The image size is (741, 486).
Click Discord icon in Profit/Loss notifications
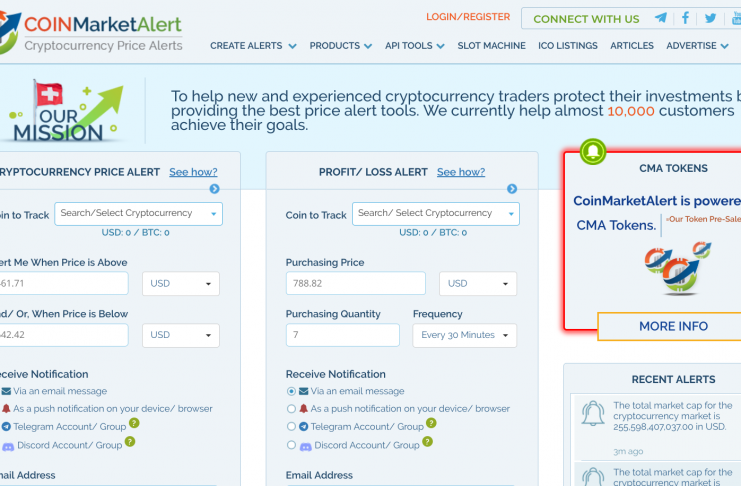(x=306, y=446)
